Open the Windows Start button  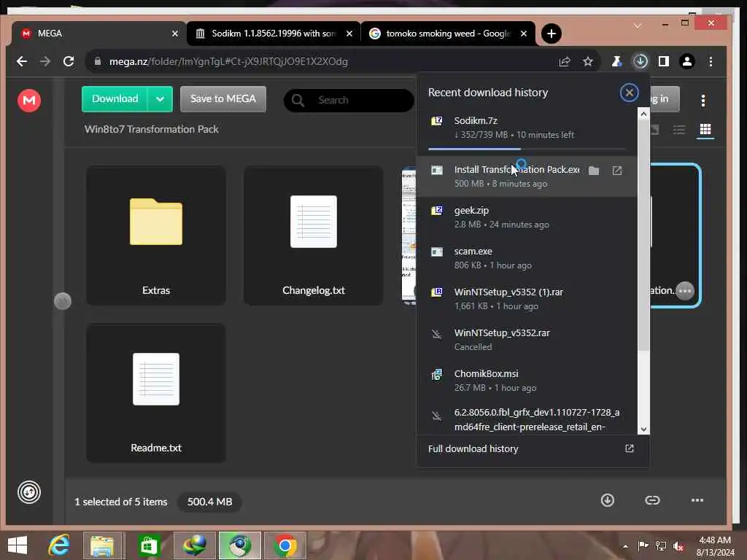pos(18,545)
